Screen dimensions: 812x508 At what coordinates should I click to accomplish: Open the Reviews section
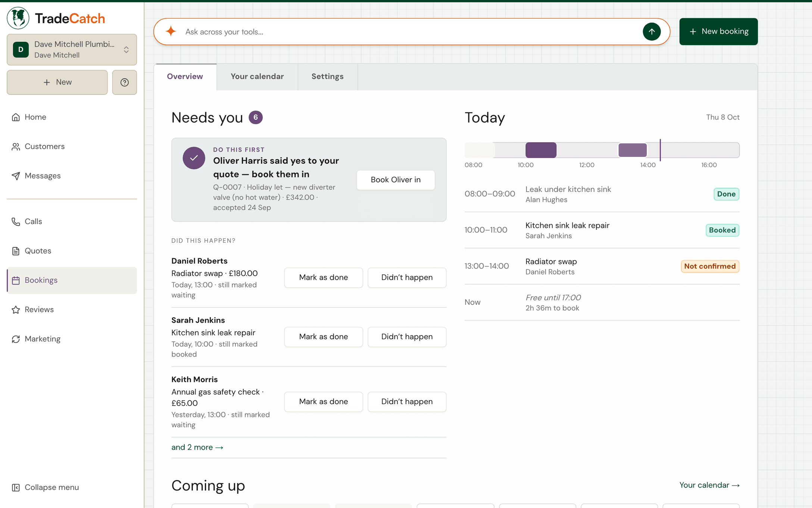point(72,310)
